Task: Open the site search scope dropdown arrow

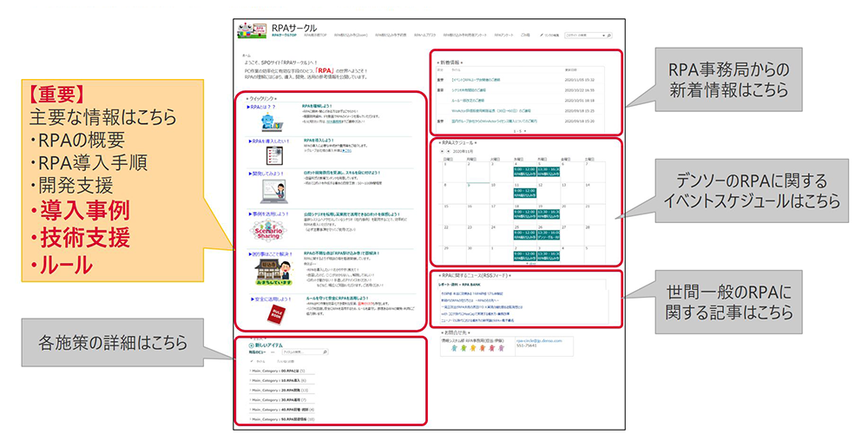Action: [x=603, y=35]
